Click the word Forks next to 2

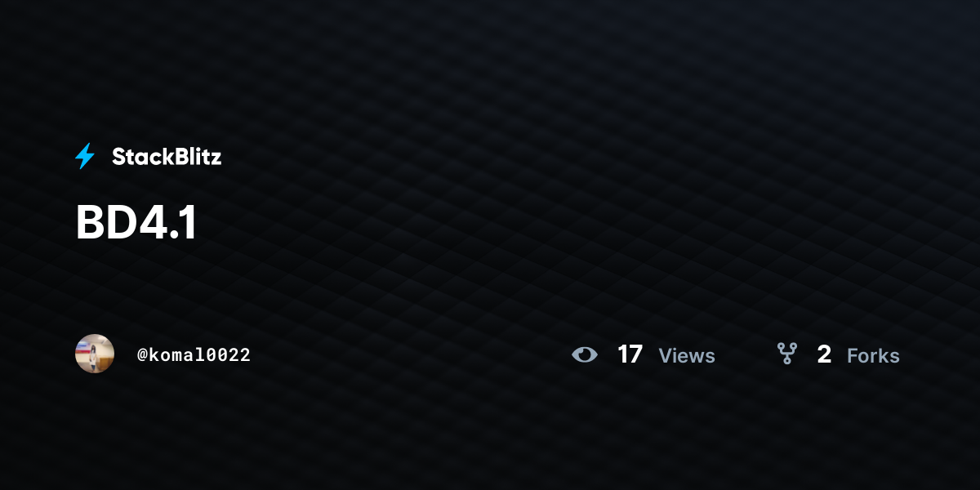pyautogui.click(x=873, y=355)
